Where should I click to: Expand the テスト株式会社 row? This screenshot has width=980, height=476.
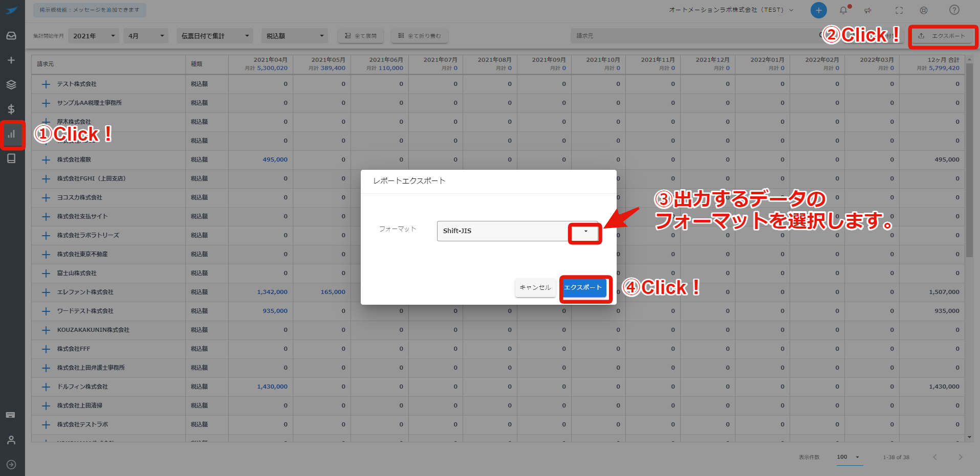coord(46,84)
